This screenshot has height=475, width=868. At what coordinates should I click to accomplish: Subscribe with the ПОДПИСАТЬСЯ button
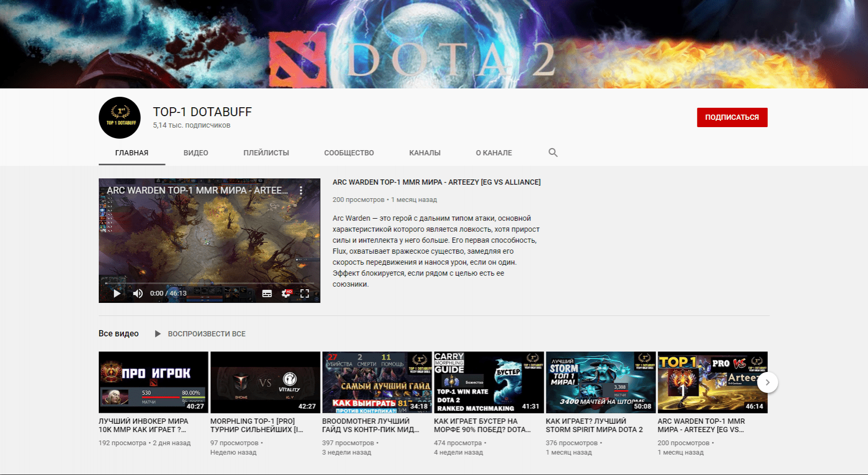tap(732, 117)
